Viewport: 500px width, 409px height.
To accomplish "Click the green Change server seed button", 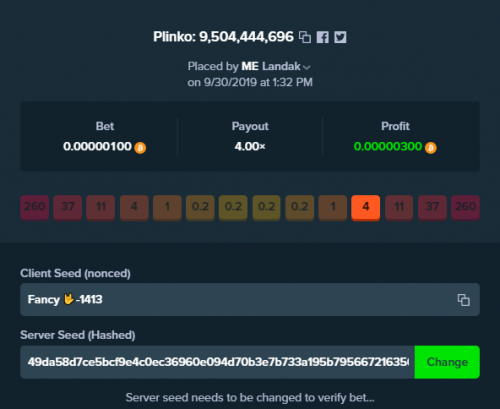I will (447, 362).
